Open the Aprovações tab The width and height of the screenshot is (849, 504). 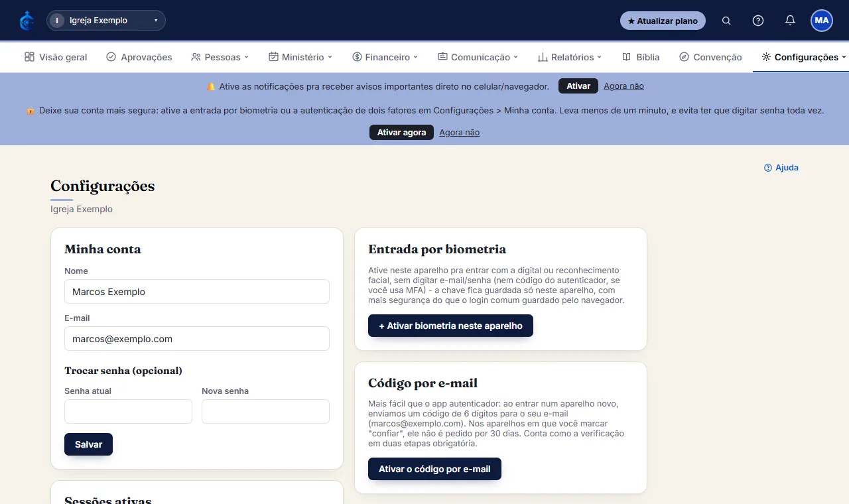click(139, 57)
